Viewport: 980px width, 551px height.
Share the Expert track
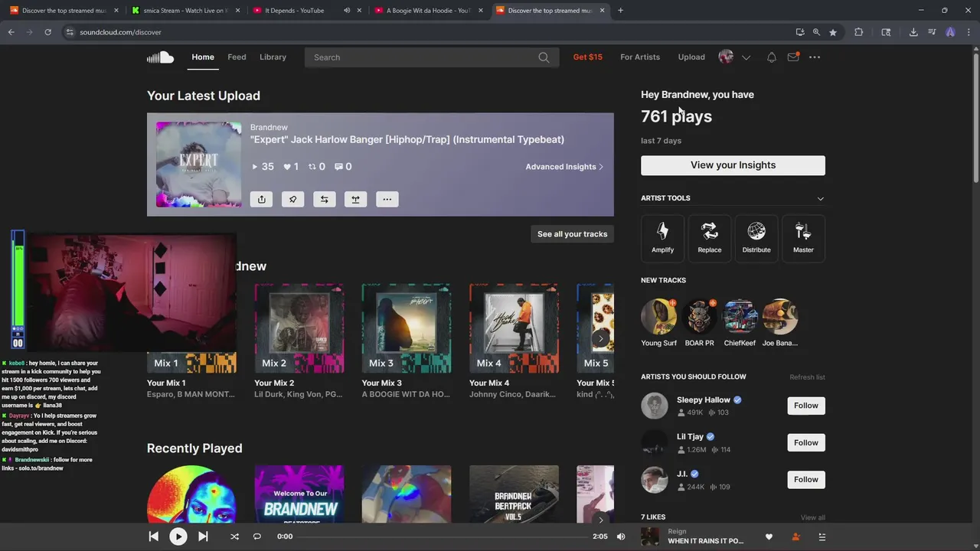261,199
